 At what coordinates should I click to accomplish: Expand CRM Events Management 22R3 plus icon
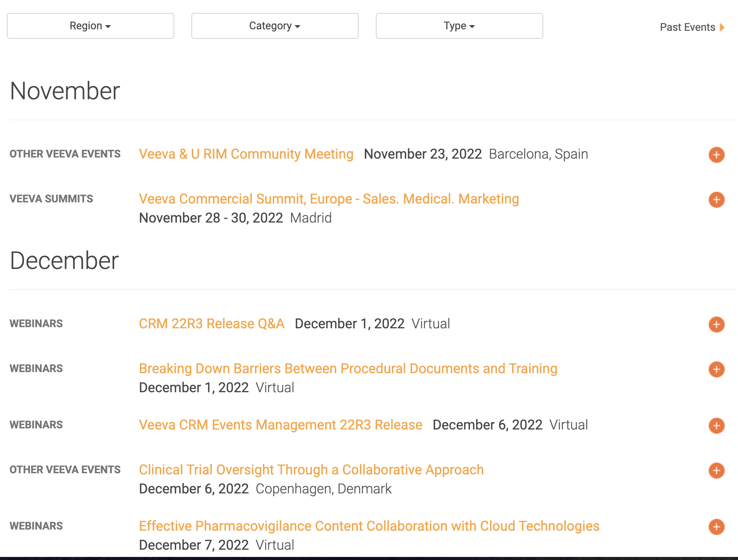tap(716, 426)
